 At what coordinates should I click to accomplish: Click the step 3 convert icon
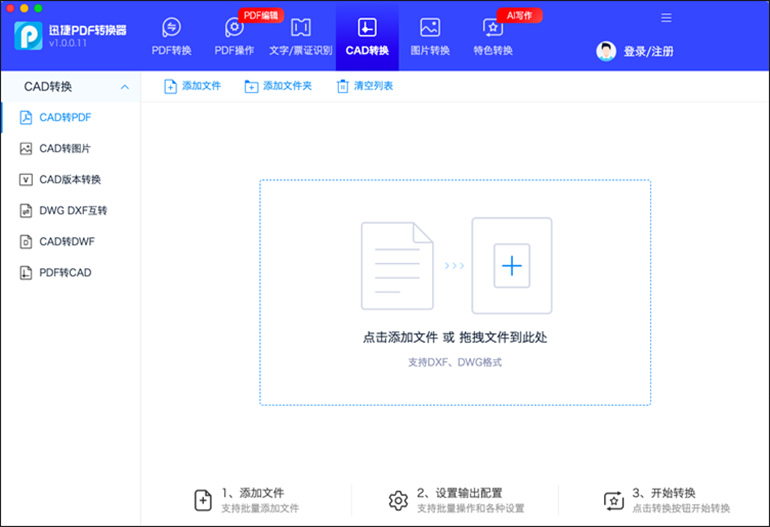pyautogui.click(x=613, y=500)
